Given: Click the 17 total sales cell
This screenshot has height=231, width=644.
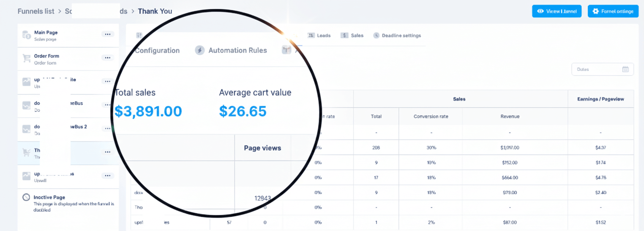Looking at the screenshot, I should point(376,178).
